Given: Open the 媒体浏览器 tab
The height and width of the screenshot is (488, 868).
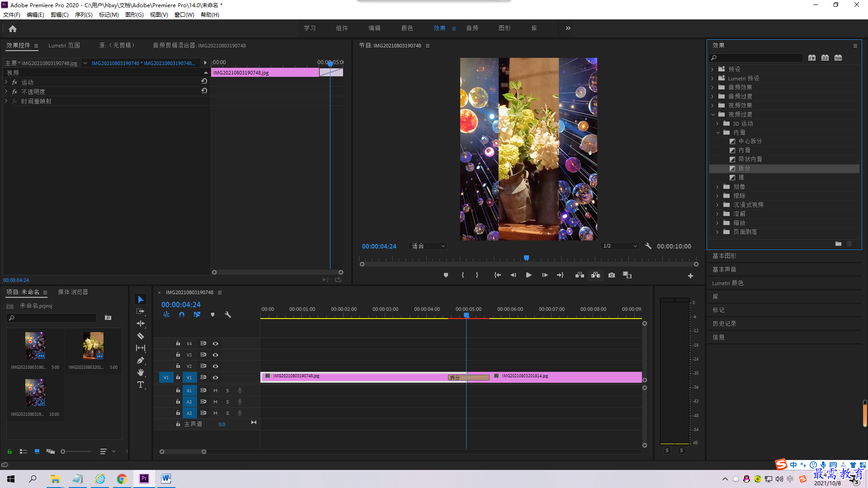Looking at the screenshot, I should pos(73,292).
